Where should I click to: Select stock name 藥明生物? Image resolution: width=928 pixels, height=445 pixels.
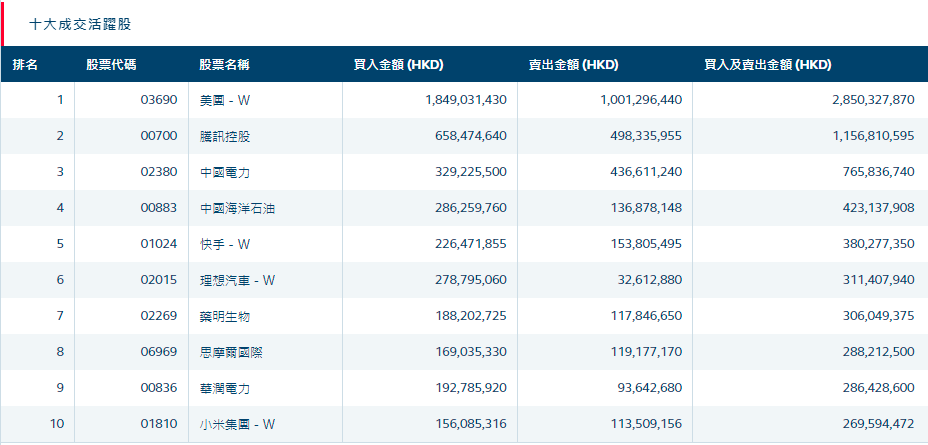pyautogui.click(x=225, y=316)
